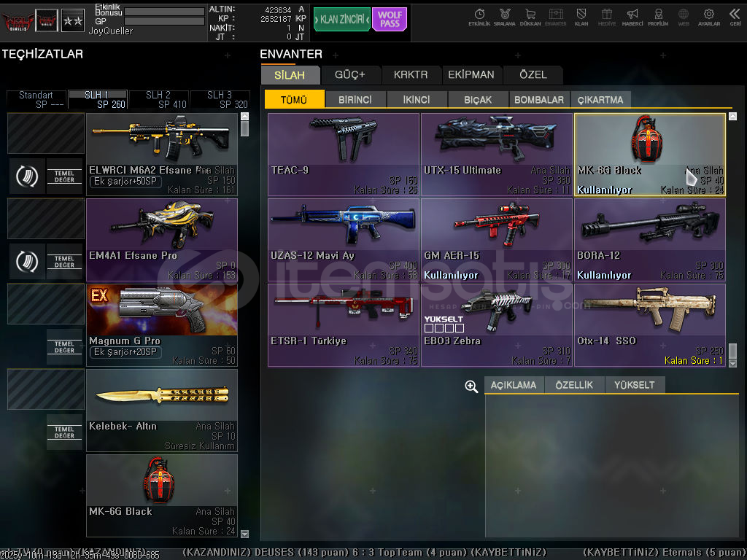
Task: Click the two-star rank badge icon
Action: (73, 20)
